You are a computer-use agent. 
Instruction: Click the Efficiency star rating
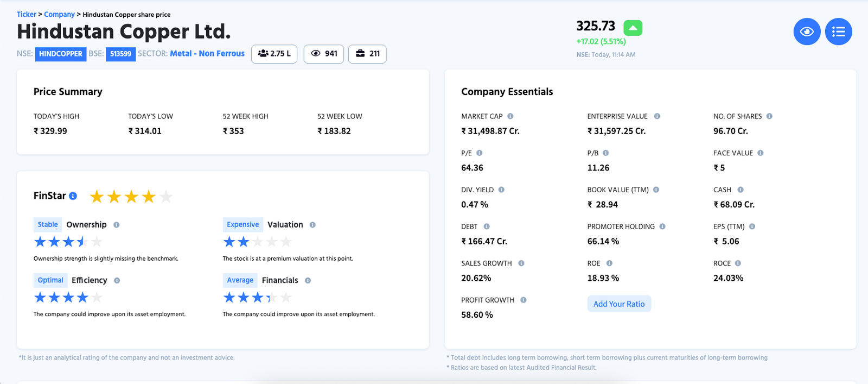point(68,297)
